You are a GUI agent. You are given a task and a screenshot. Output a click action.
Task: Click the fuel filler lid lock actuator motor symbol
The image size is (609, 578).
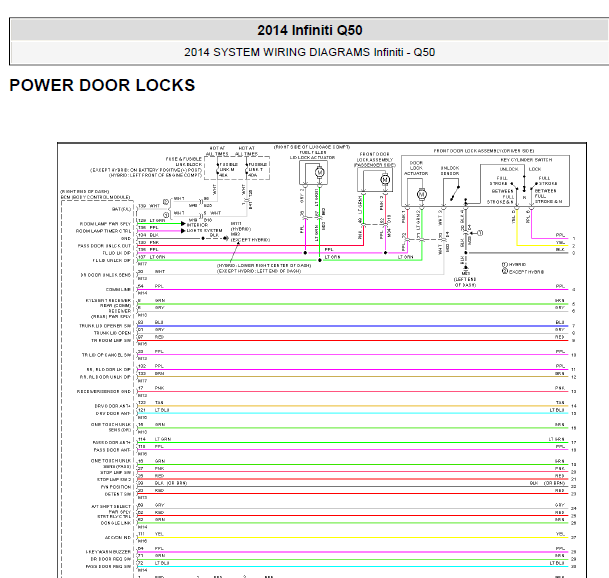pos(319,172)
